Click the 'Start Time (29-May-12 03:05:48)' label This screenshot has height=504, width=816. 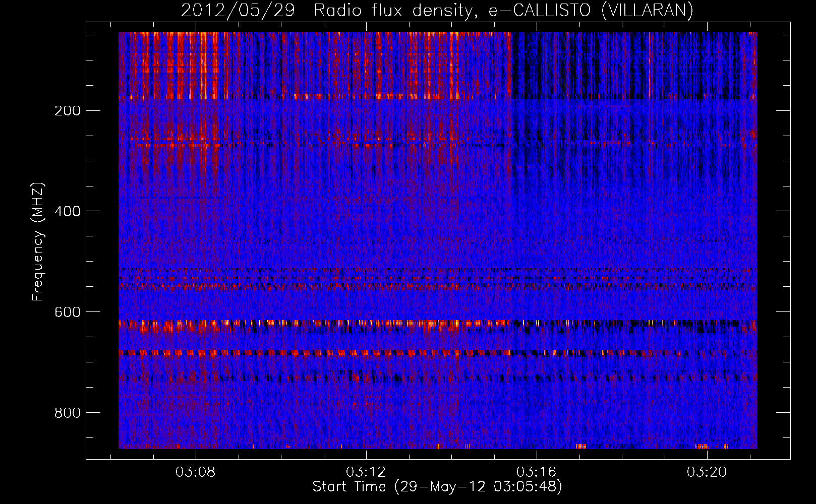coord(437,487)
